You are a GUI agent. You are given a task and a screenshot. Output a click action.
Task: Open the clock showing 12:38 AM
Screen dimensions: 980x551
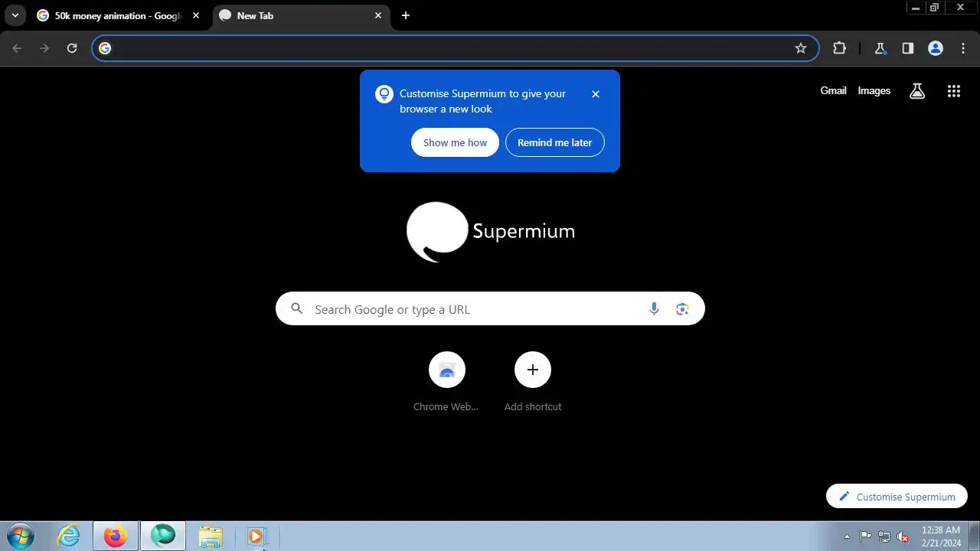(x=941, y=536)
